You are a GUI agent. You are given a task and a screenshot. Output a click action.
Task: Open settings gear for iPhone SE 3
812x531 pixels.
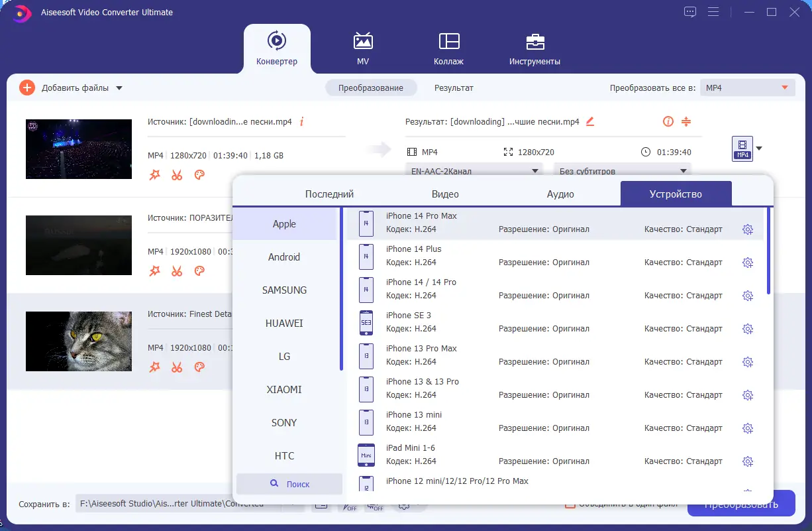748,329
